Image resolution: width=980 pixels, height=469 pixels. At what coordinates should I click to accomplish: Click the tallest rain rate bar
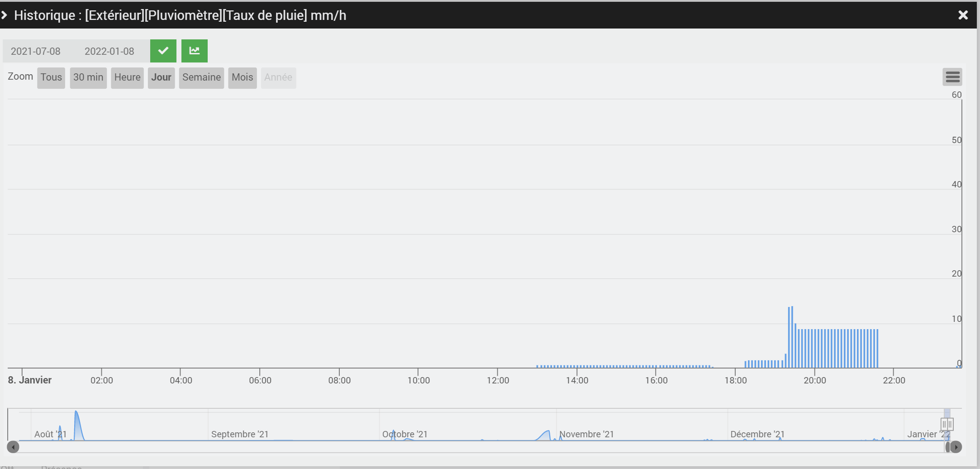click(x=792, y=337)
